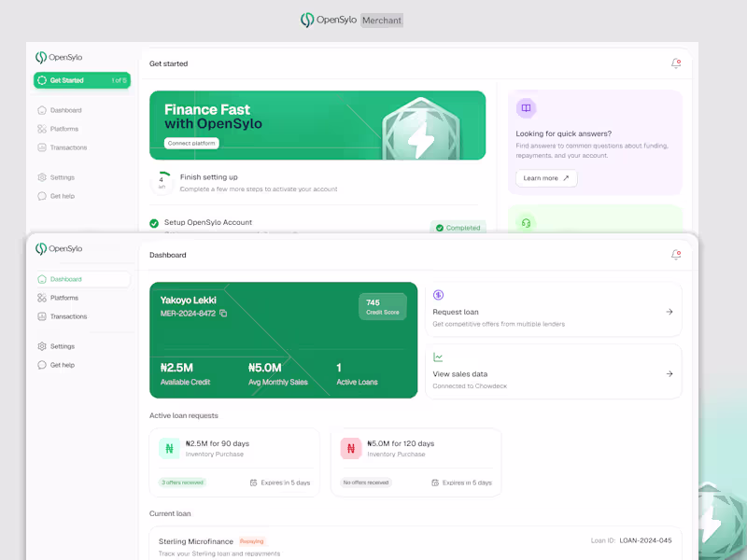The image size is (747, 560).
Task: Click the Merchant label at the page top
Action: click(x=382, y=21)
